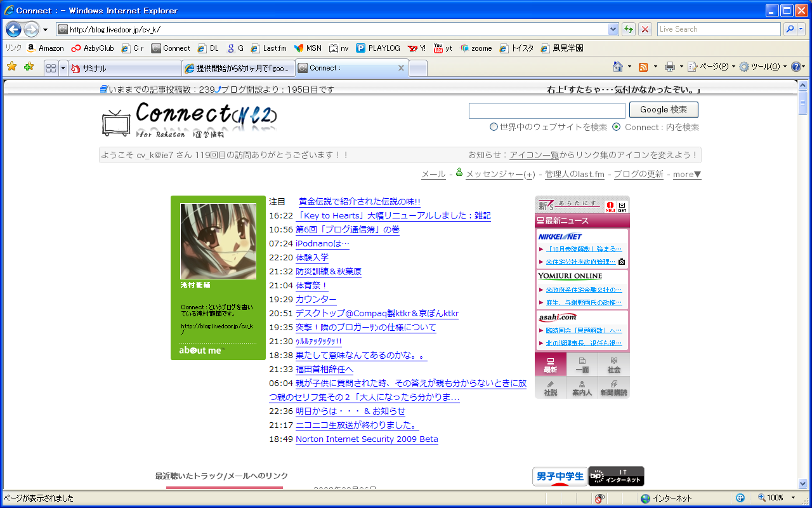812x508 pixels.
Task: Expand the RSS feeds dropdown arrow
Action: [655, 67]
